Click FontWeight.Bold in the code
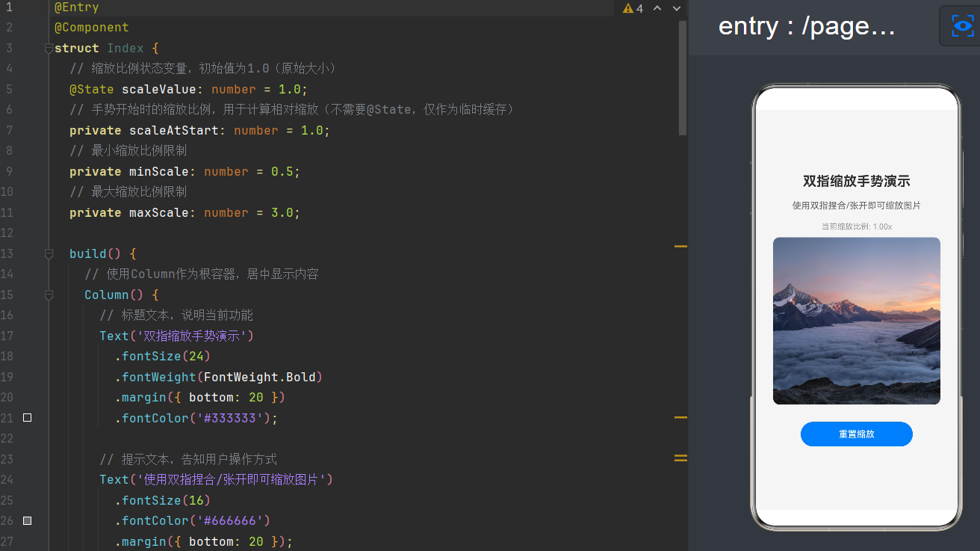This screenshot has height=551, width=980. (259, 378)
